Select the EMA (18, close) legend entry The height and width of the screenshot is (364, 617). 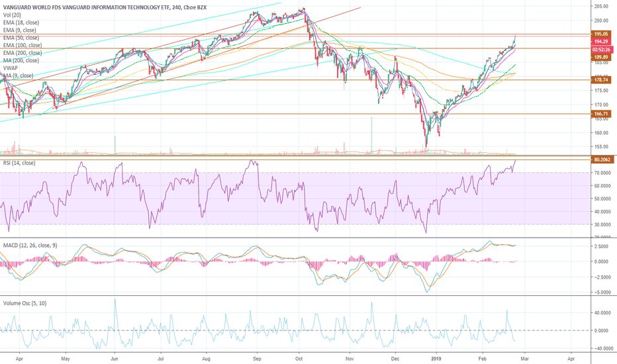click(21, 23)
